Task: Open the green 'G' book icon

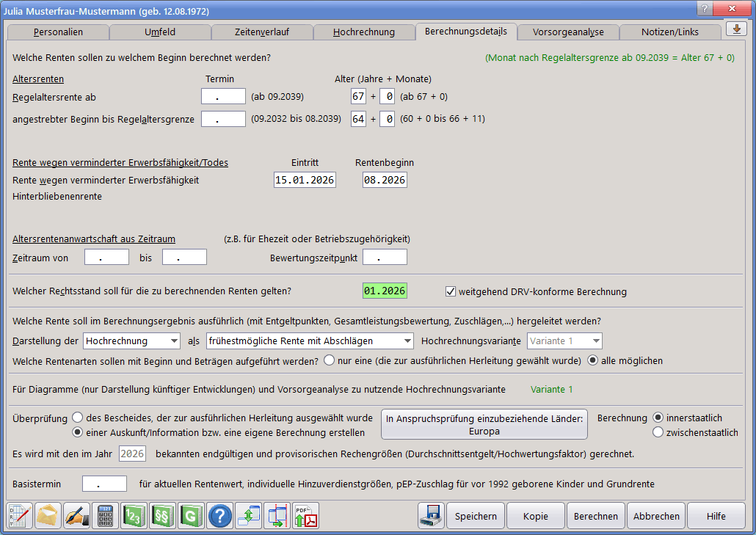Action: (x=191, y=516)
